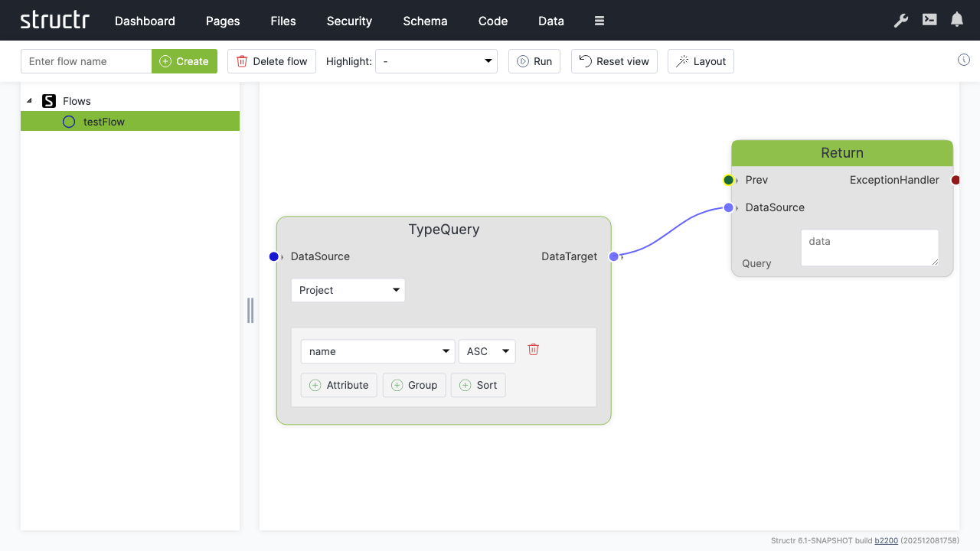Click the Reset view button
980x551 pixels.
point(614,61)
